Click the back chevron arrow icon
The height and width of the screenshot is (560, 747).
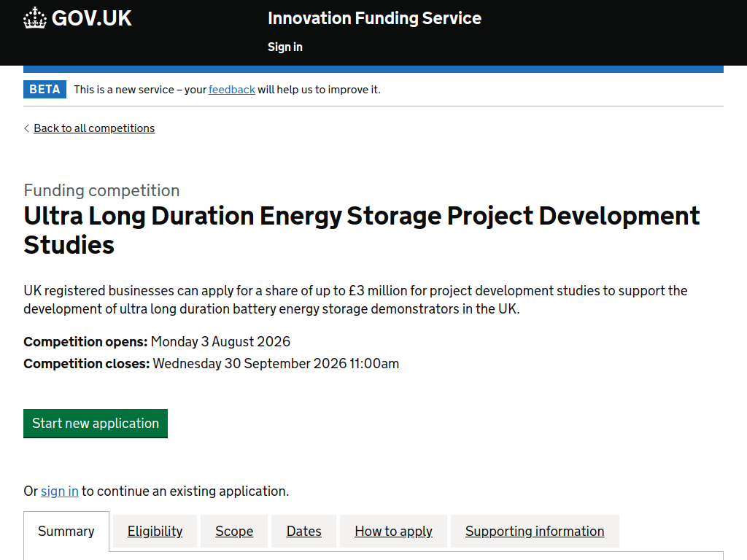pyautogui.click(x=27, y=128)
